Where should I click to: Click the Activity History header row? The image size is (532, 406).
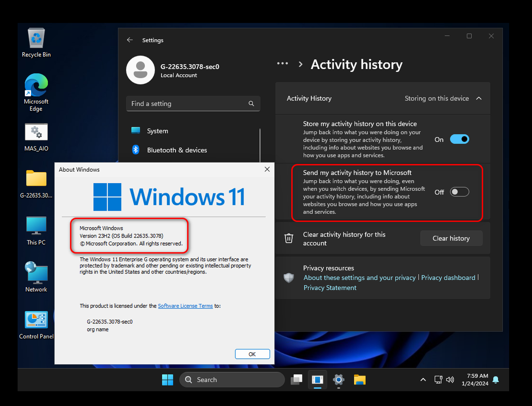pyautogui.click(x=383, y=98)
